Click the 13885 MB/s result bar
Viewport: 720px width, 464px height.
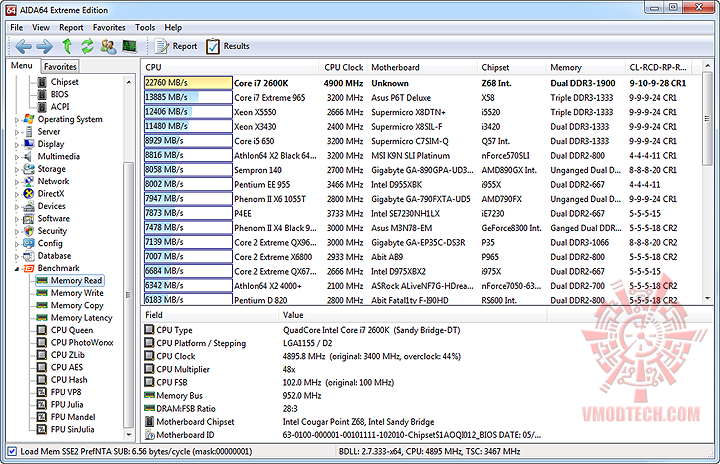188,97
